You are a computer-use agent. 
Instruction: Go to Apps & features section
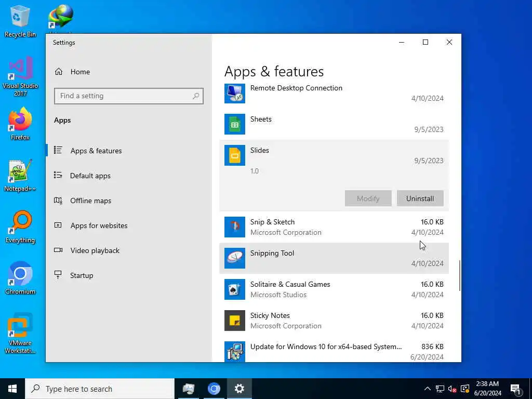pyautogui.click(x=96, y=151)
